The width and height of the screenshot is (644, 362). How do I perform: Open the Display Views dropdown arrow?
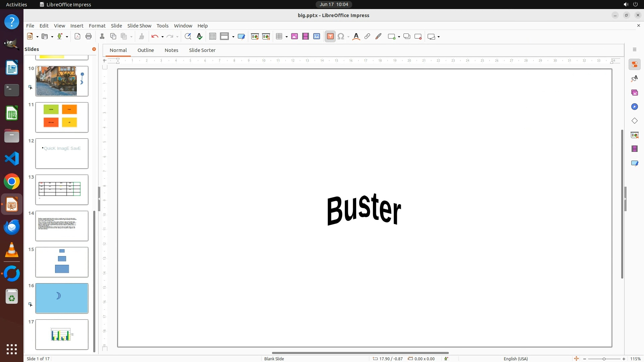click(x=233, y=37)
